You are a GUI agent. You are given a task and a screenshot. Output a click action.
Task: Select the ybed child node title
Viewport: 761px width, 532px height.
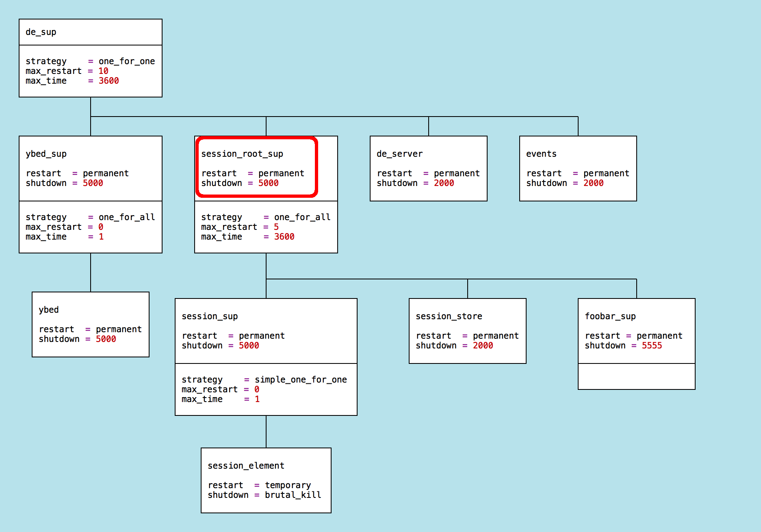(49, 310)
